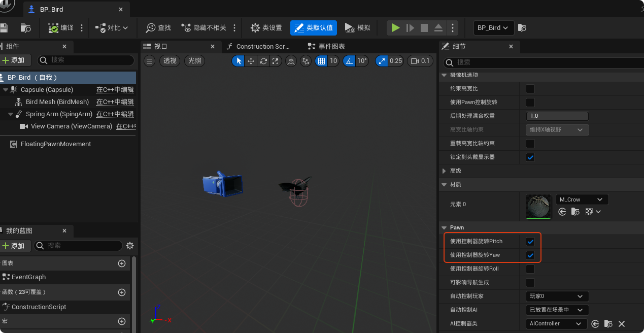
Task: Focus the details panel search field
Action: 543,62
